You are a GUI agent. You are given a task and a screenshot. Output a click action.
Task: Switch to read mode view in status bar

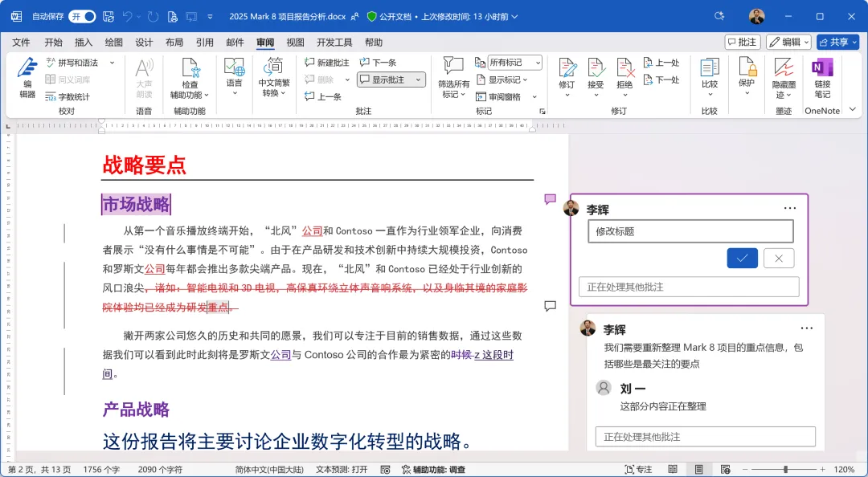[x=673, y=469]
